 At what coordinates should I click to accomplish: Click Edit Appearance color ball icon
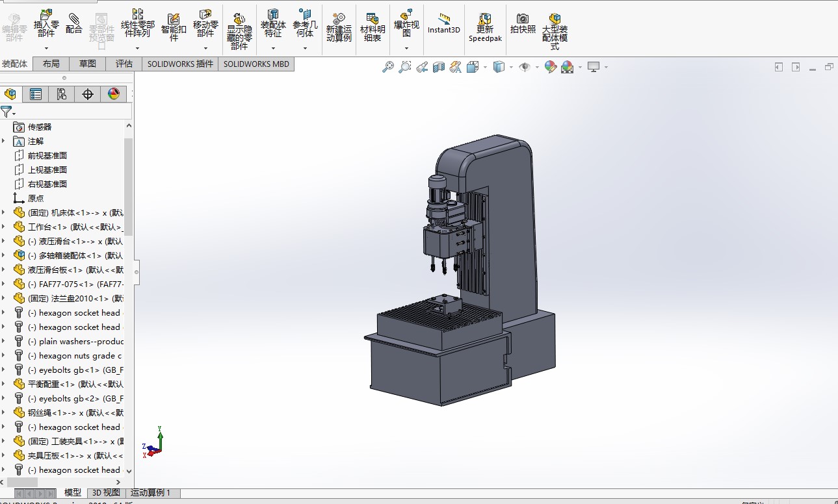[551, 67]
